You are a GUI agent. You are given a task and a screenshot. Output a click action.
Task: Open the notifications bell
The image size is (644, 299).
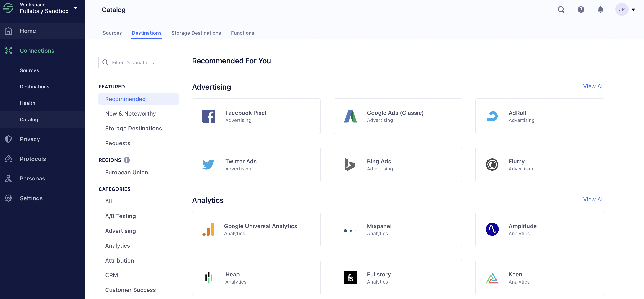pos(600,10)
